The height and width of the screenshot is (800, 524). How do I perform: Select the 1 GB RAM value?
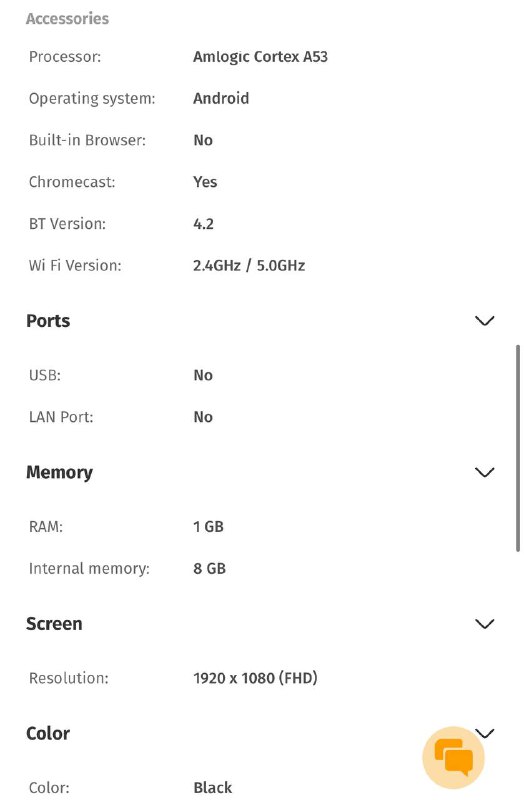(x=208, y=527)
